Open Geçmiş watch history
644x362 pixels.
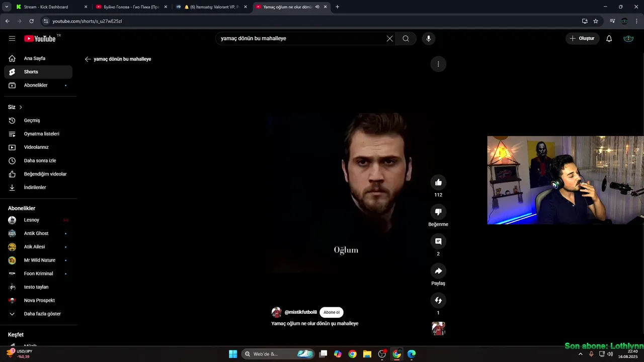tap(38, 121)
